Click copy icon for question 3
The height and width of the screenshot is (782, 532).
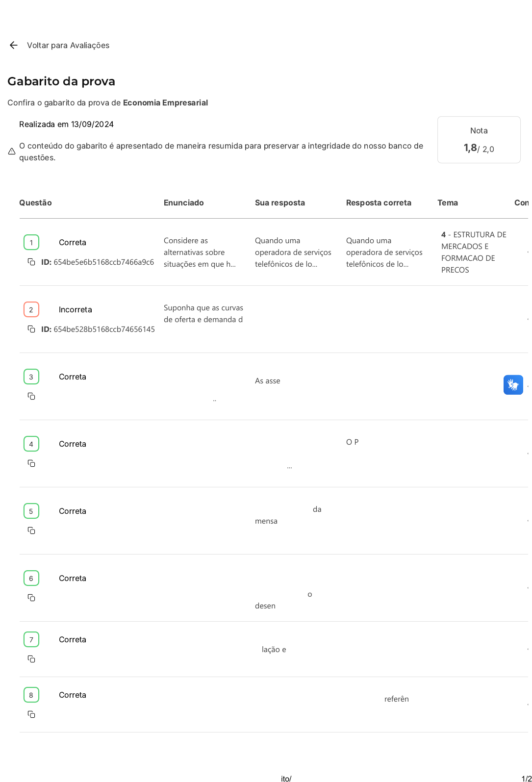(x=31, y=396)
